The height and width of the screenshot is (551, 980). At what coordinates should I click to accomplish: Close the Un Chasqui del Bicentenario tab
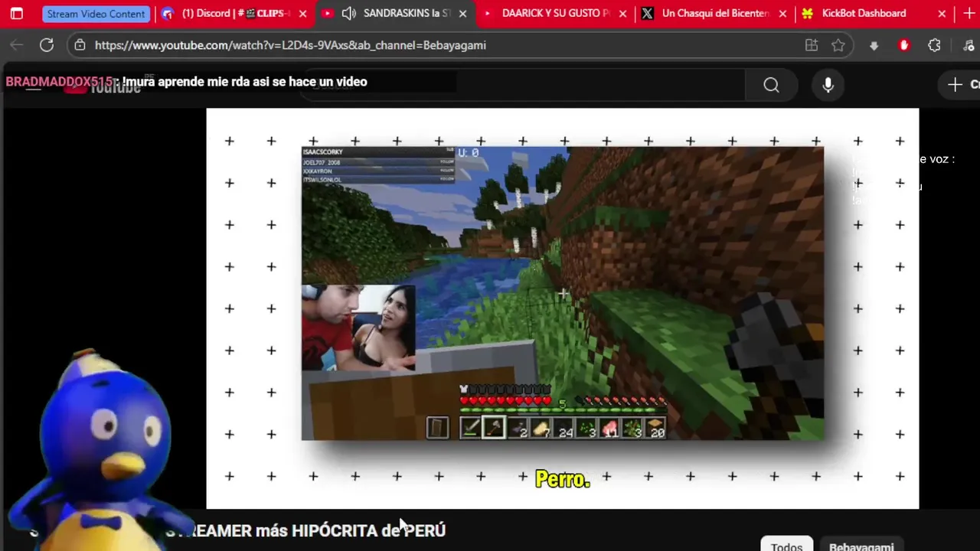point(782,14)
